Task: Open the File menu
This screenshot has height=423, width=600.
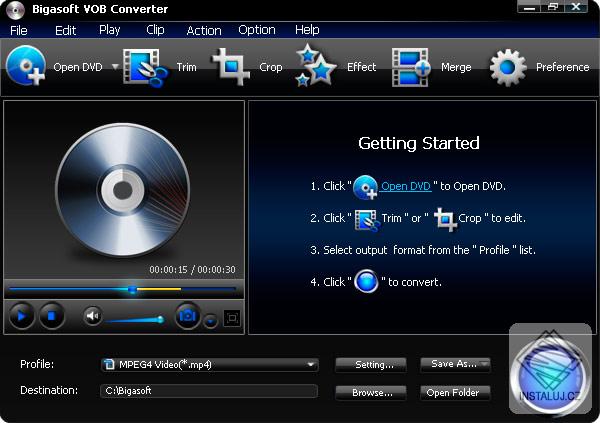Action: (19, 30)
